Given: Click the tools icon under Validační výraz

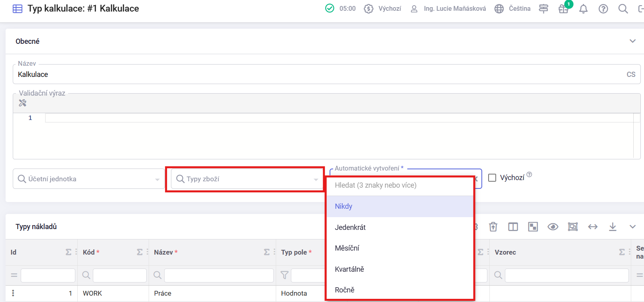Looking at the screenshot, I should click(23, 103).
